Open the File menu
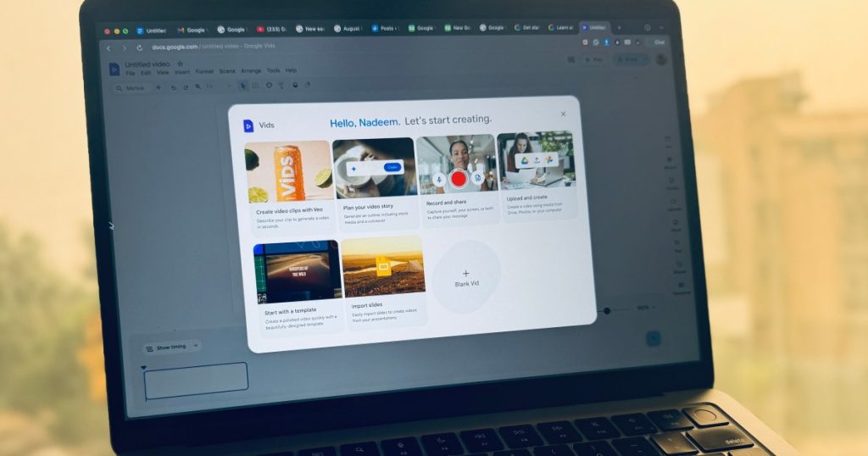868x456 pixels. (130, 72)
